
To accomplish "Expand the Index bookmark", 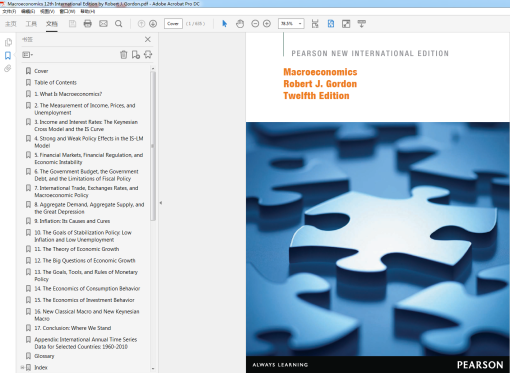I will pyautogui.click(x=22, y=367).
